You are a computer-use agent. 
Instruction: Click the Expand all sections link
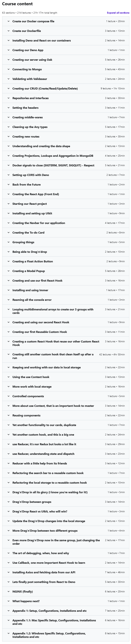click(x=118, y=13)
